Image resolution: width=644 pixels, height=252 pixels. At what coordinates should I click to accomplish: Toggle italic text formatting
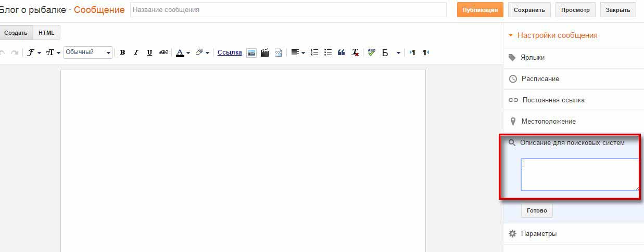pyautogui.click(x=136, y=52)
